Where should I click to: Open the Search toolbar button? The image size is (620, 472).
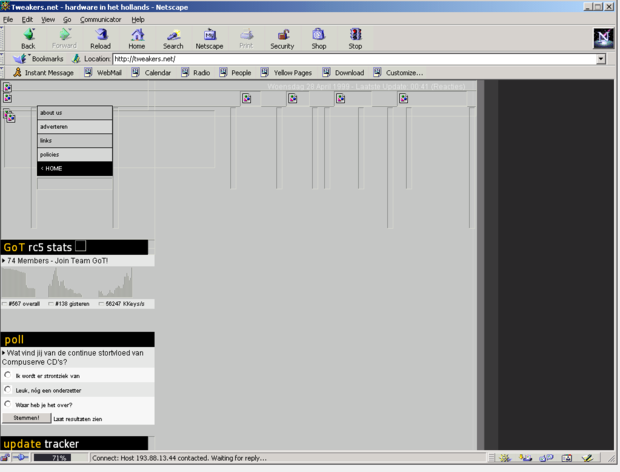[173, 39]
